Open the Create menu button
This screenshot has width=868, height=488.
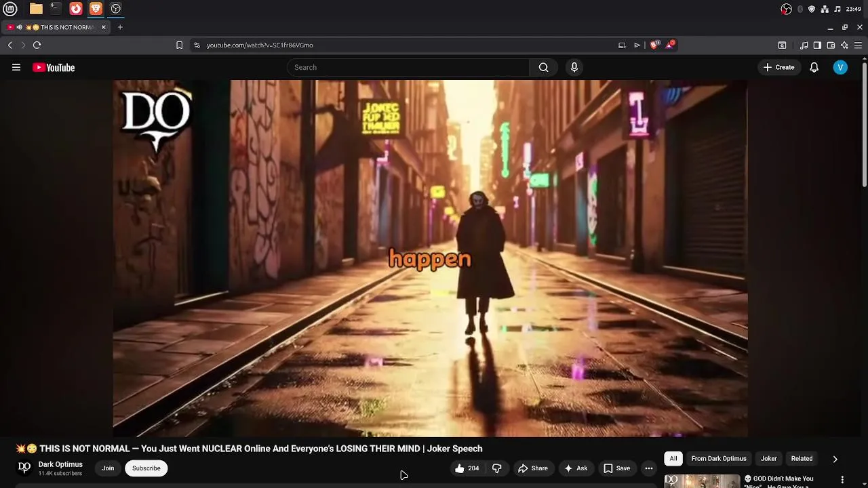pos(779,67)
